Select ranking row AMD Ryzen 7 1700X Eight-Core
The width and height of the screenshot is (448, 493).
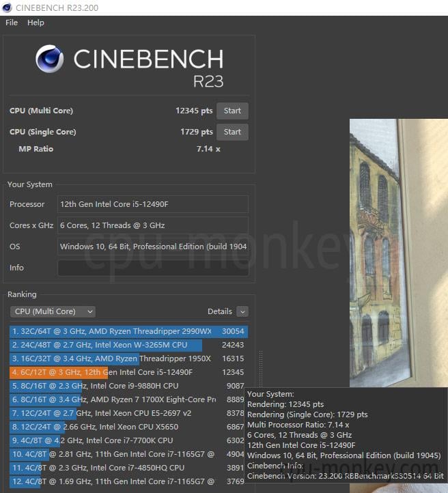(x=128, y=399)
